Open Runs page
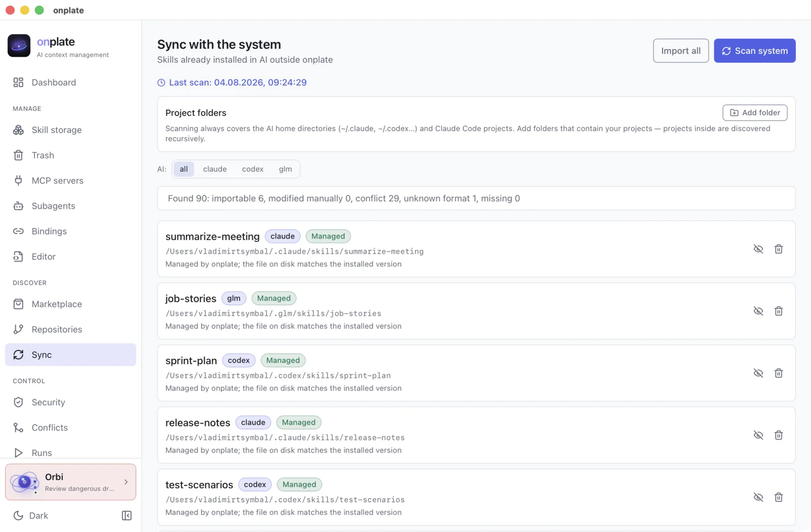The image size is (811, 532). (70, 453)
